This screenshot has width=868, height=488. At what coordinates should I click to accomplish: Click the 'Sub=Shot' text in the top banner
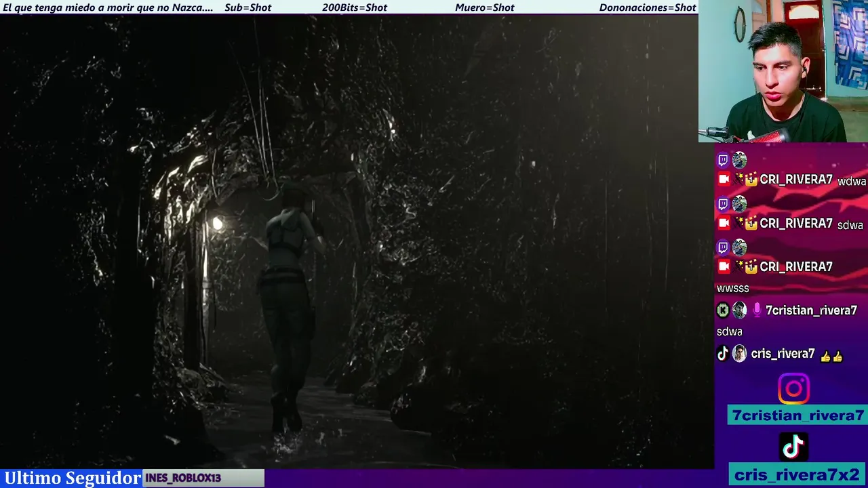click(x=248, y=7)
